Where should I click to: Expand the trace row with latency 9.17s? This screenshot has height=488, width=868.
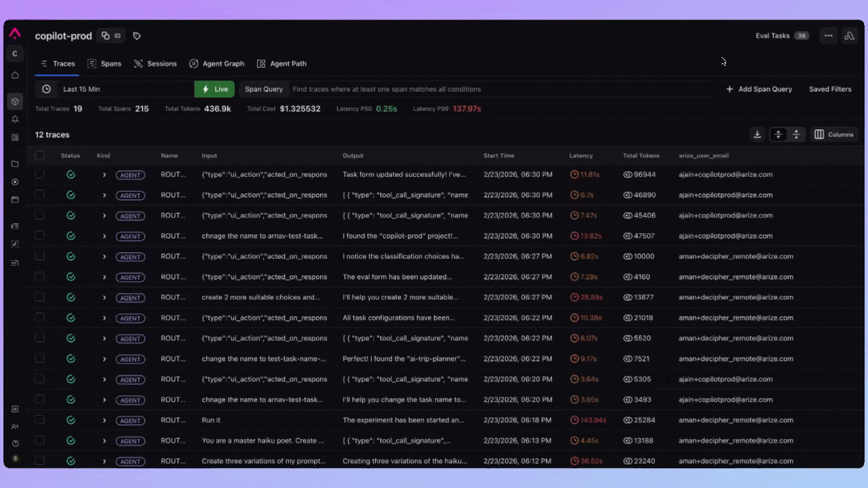point(104,359)
